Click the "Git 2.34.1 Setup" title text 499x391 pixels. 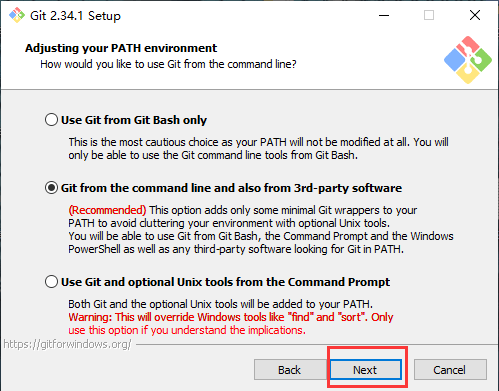(x=75, y=16)
